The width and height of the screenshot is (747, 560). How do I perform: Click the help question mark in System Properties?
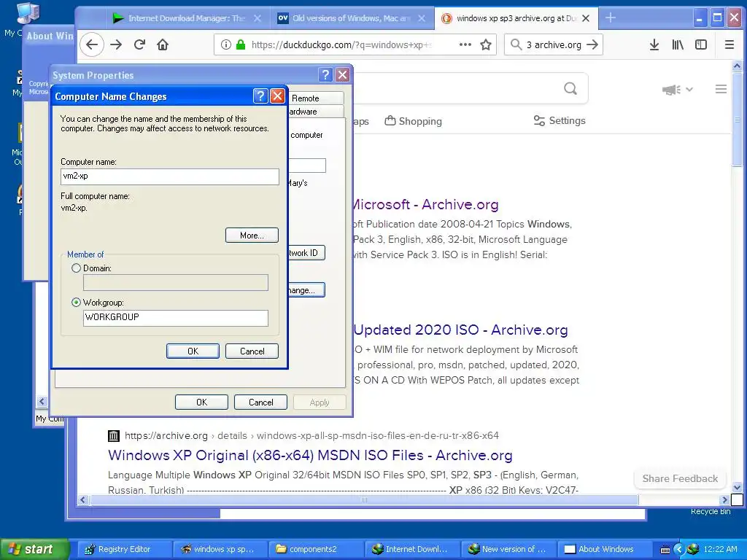(325, 75)
